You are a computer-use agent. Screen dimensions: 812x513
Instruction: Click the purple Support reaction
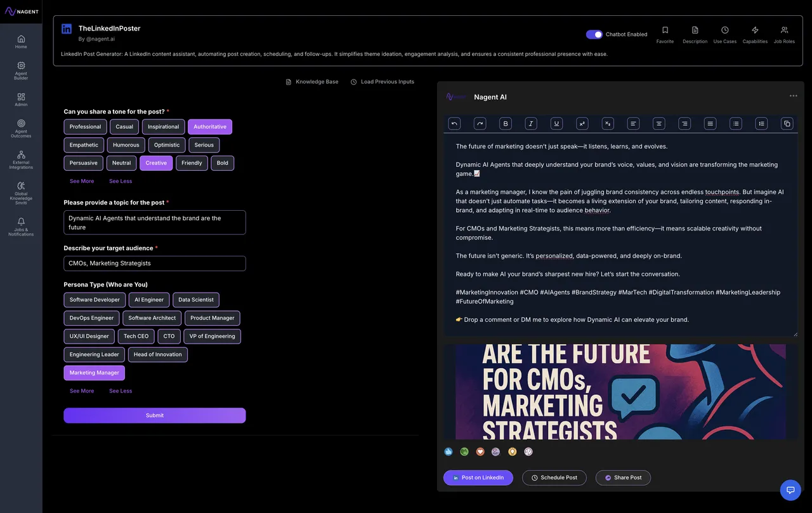pos(496,452)
